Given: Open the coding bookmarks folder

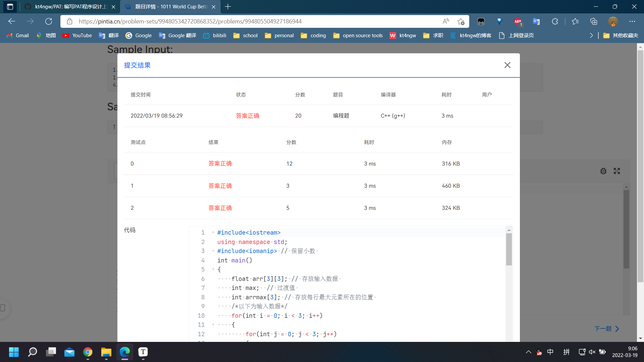Looking at the screenshot, I should [x=313, y=36].
